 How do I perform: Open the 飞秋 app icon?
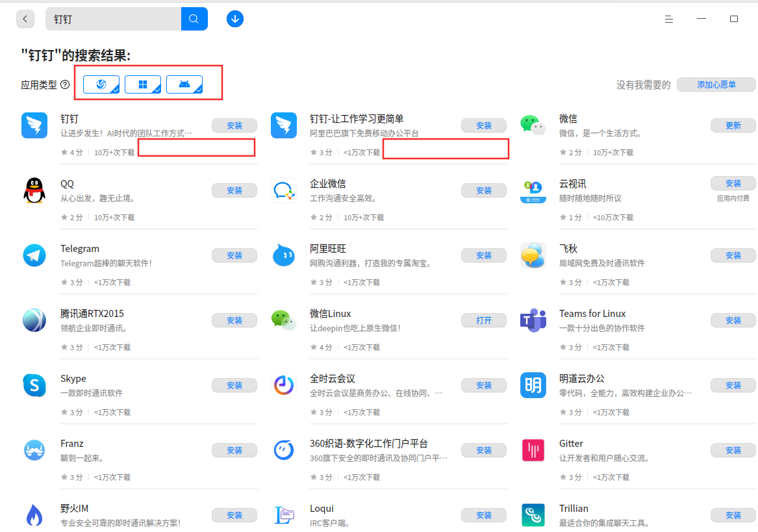[533, 255]
